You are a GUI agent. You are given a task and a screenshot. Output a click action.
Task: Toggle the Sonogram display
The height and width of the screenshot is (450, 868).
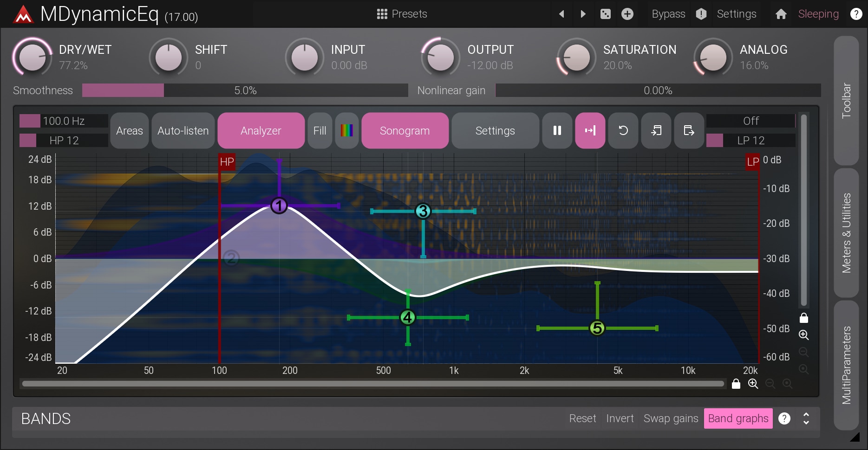pyautogui.click(x=405, y=131)
